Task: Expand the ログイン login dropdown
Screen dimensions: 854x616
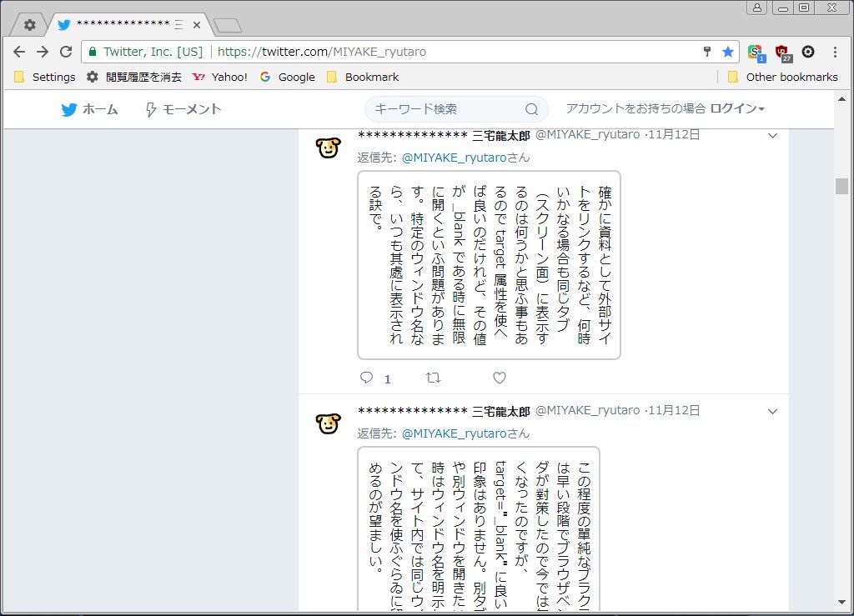Action: 737,108
